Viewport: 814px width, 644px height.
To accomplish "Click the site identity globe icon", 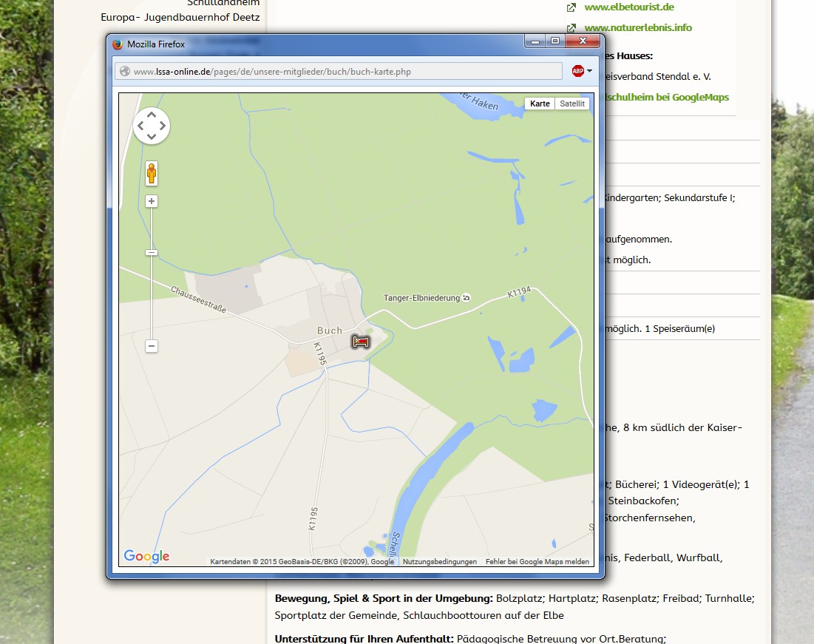I will 125,71.
